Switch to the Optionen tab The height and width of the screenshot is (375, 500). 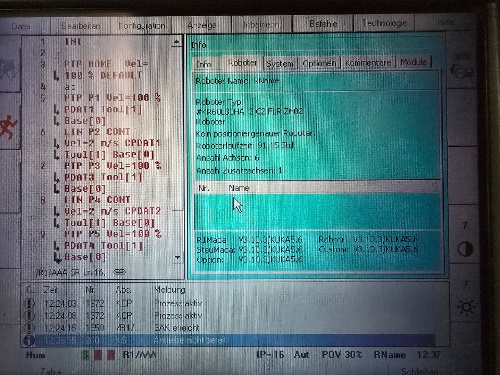pyautogui.click(x=319, y=63)
